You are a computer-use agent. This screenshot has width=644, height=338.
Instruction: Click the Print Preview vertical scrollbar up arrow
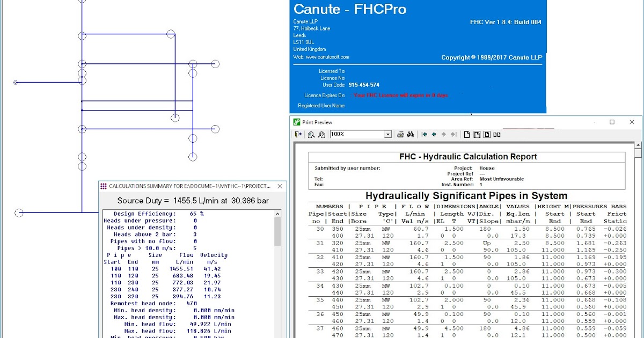pos(638,145)
